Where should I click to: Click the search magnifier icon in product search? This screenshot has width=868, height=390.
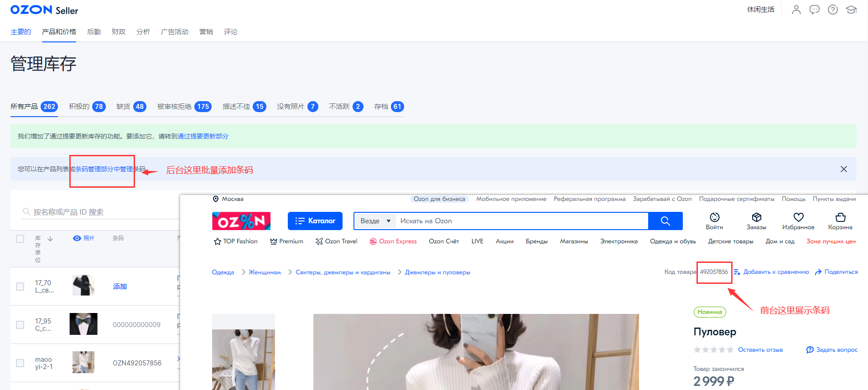tap(26, 211)
